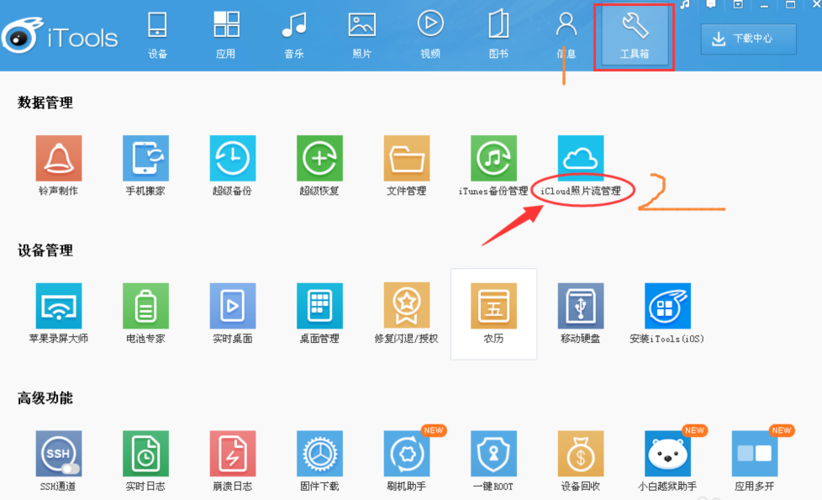
Task: Open 崩溃日志 crash log
Action: 232,454
